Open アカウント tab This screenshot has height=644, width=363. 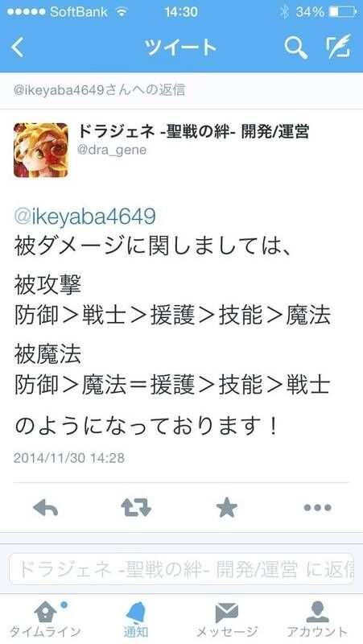click(317, 619)
